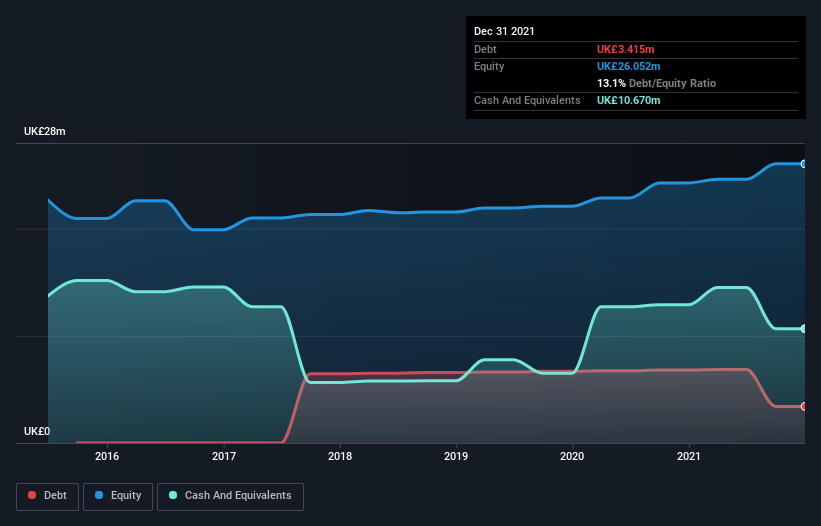Screen dimensions: 821x526
Task: Click the 2021 x-axis label
Action: pyautogui.click(x=689, y=456)
